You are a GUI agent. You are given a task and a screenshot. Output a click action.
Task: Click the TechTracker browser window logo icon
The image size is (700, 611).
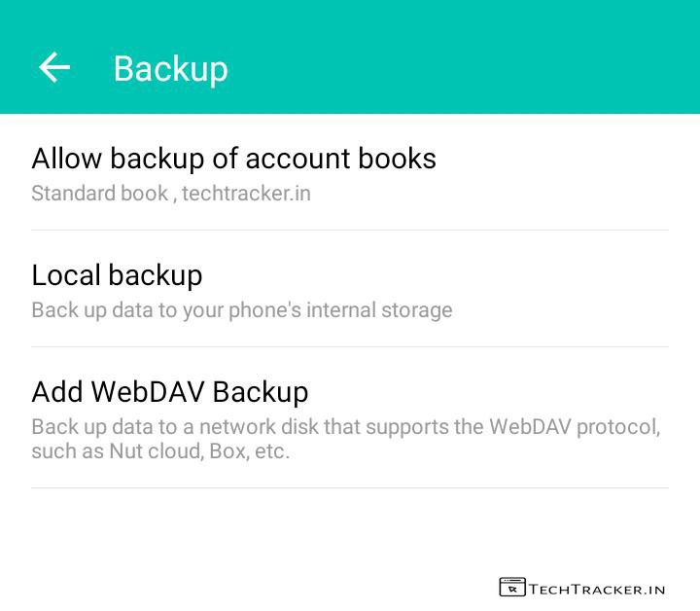tap(511, 588)
